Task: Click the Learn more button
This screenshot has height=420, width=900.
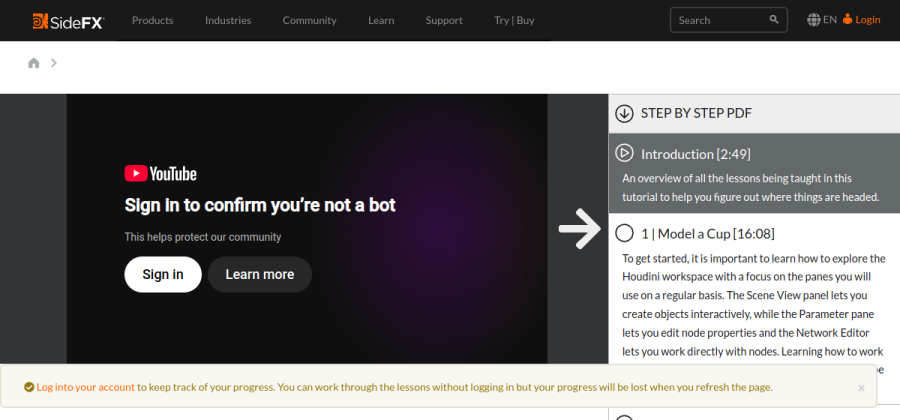Action: [x=259, y=274]
